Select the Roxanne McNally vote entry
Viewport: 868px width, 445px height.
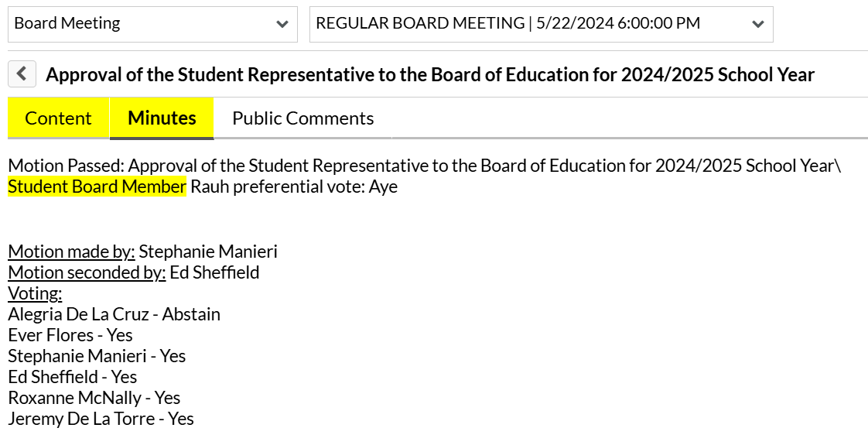pyautogui.click(x=94, y=398)
